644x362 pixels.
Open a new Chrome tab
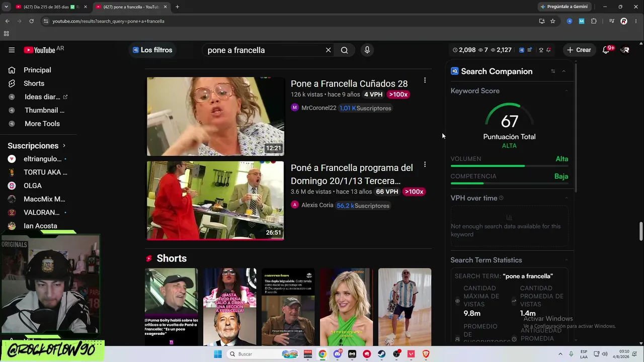(x=177, y=7)
